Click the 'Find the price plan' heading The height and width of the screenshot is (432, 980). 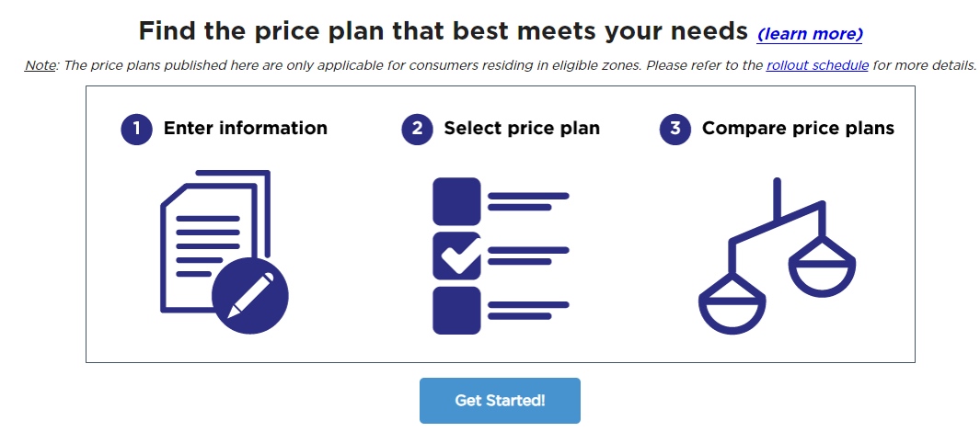pyautogui.click(x=443, y=31)
